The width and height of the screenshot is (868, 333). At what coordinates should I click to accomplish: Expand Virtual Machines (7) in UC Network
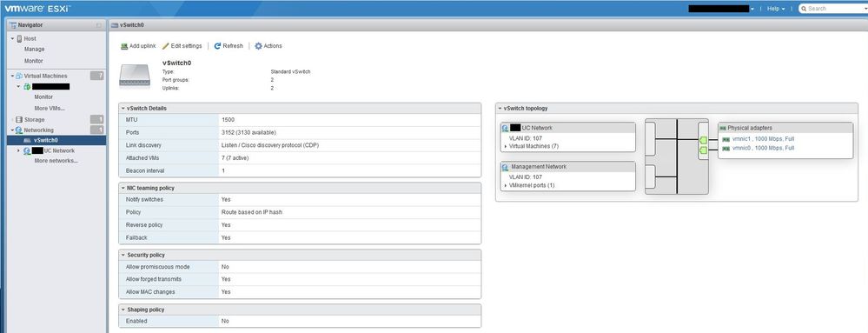tap(506, 146)
